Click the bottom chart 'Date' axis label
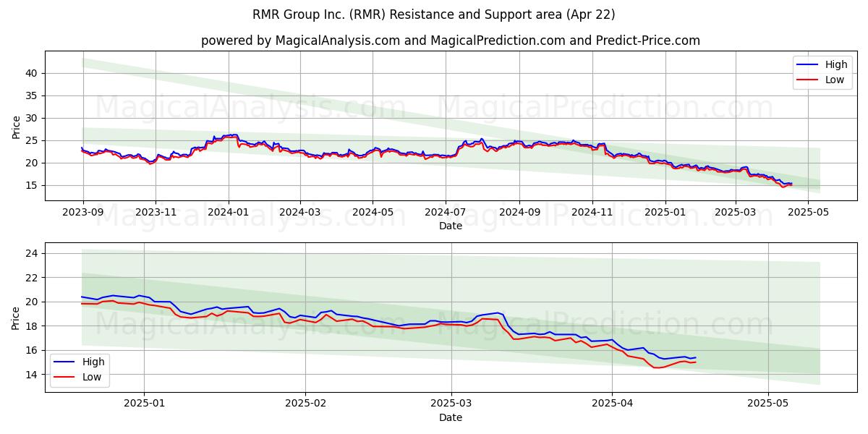 (x=451, y=417)
